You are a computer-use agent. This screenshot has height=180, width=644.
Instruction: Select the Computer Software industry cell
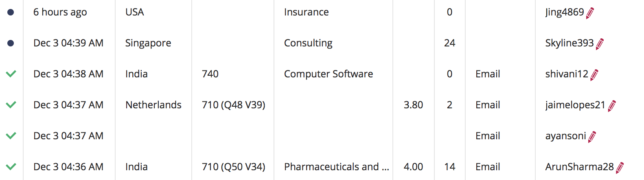click(328, 74)
